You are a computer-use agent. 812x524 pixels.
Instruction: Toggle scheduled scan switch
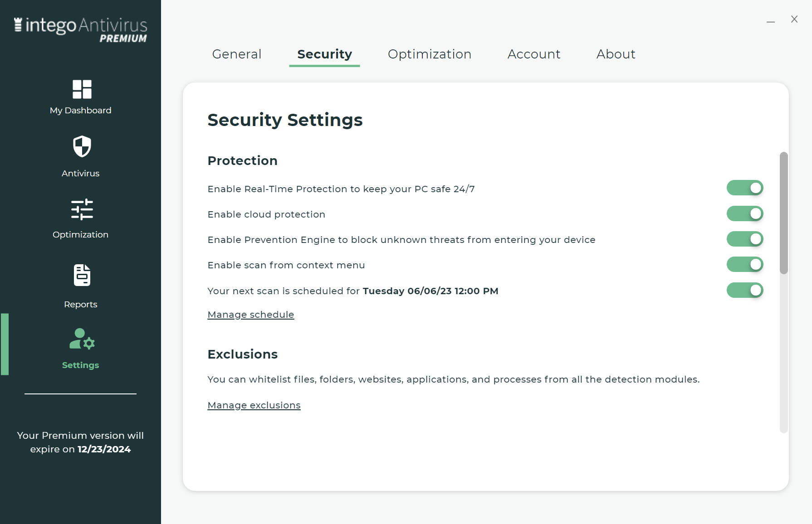(745, 290)
